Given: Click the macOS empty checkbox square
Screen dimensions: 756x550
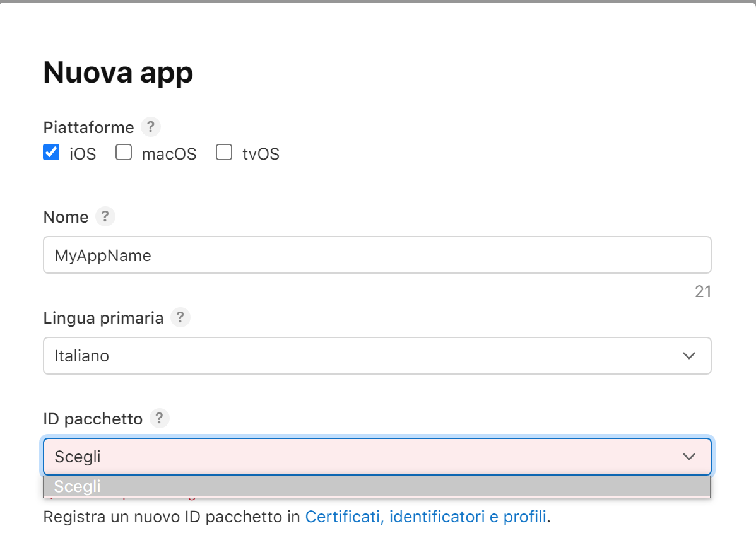Looking at the screenshot, I should [123, 152].
